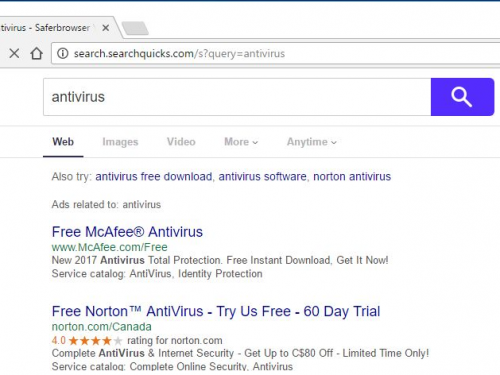Open the Free McAfee Antivirus result

[x=127, y=232]
